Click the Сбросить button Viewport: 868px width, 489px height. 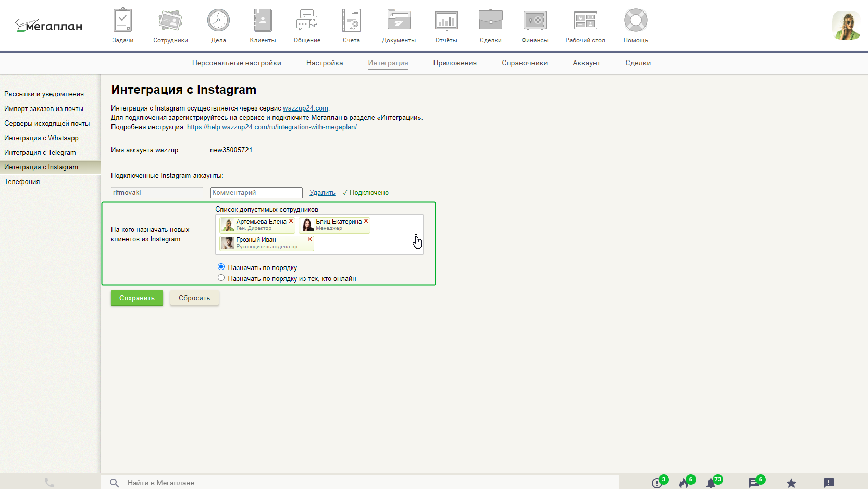(194, 298)
